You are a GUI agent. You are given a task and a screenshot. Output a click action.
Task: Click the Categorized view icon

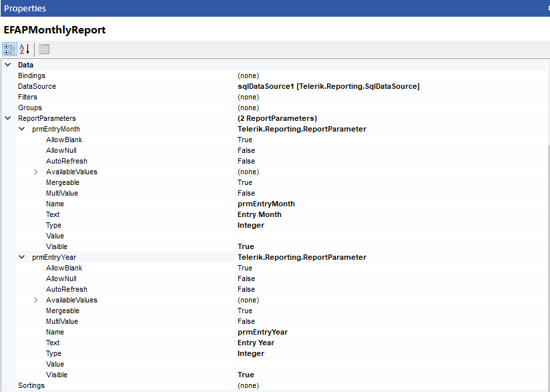click(9, 49)
